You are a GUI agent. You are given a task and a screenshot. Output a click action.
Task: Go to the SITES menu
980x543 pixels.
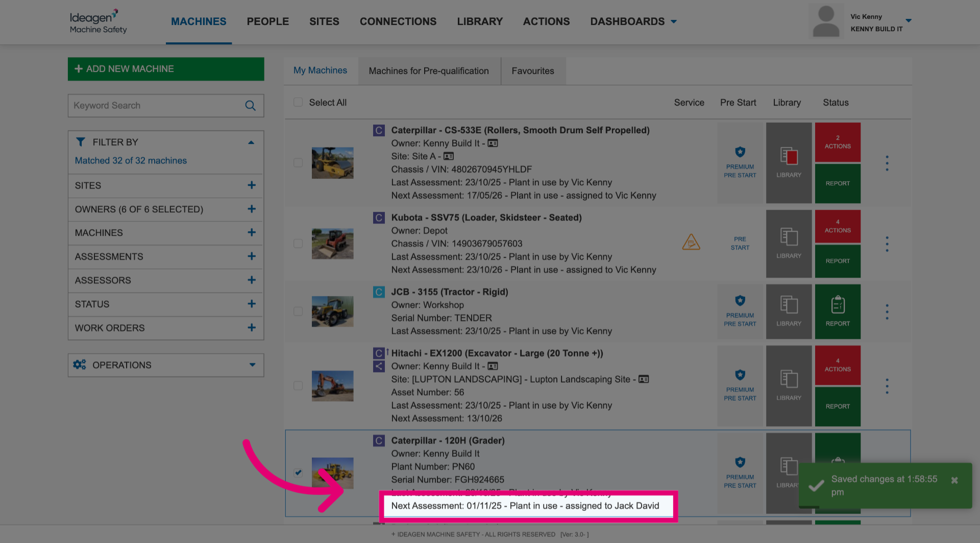coord(324,21)
